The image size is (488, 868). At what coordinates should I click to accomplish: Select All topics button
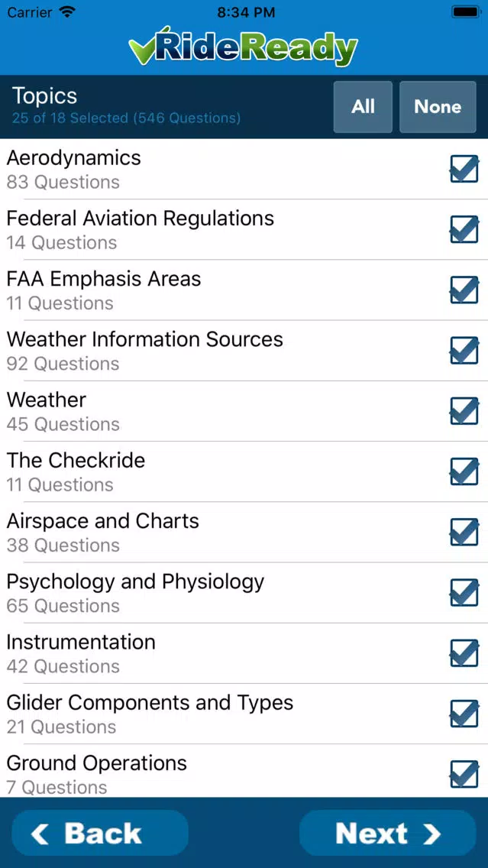[x=363, y=107]
